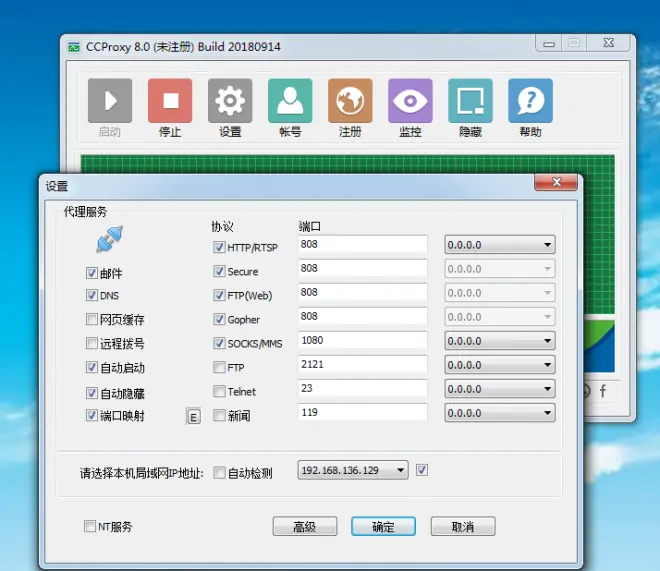Open the Secure row address dropdown
Image resolution: width=660 pixels, height=571 pixels.
coord(500,269)
